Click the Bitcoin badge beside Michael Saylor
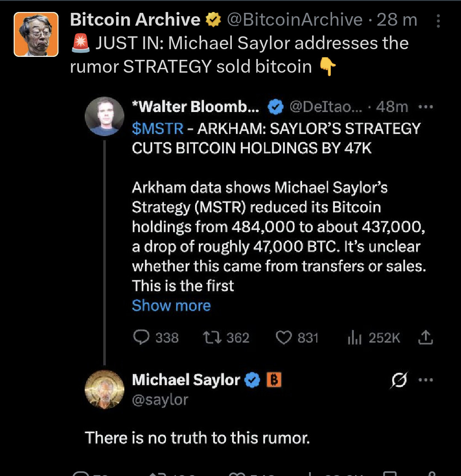This screenshot has height=476, width=461. (274, 379)
